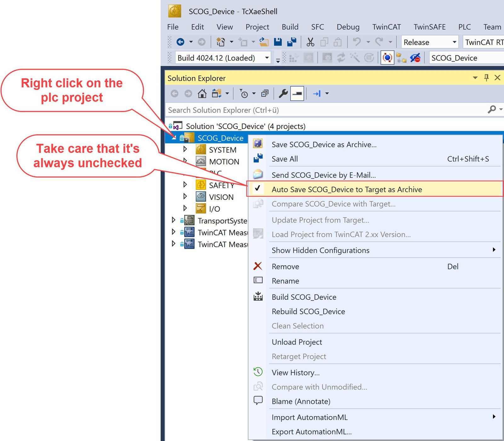Open the File menu
Image resolution: width=504 pixels, height=441 pixels.
coord(173,27)
